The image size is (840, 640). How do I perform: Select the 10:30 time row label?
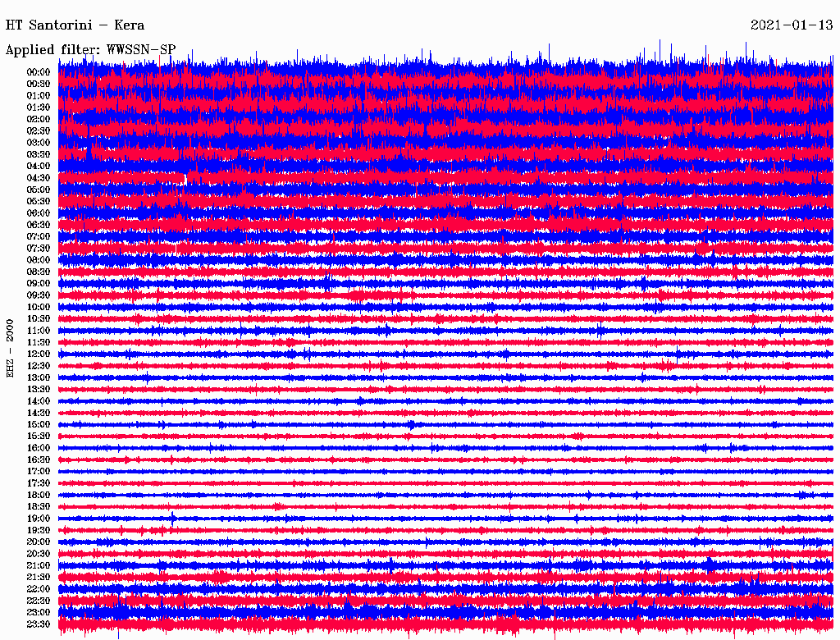point(39,319)
